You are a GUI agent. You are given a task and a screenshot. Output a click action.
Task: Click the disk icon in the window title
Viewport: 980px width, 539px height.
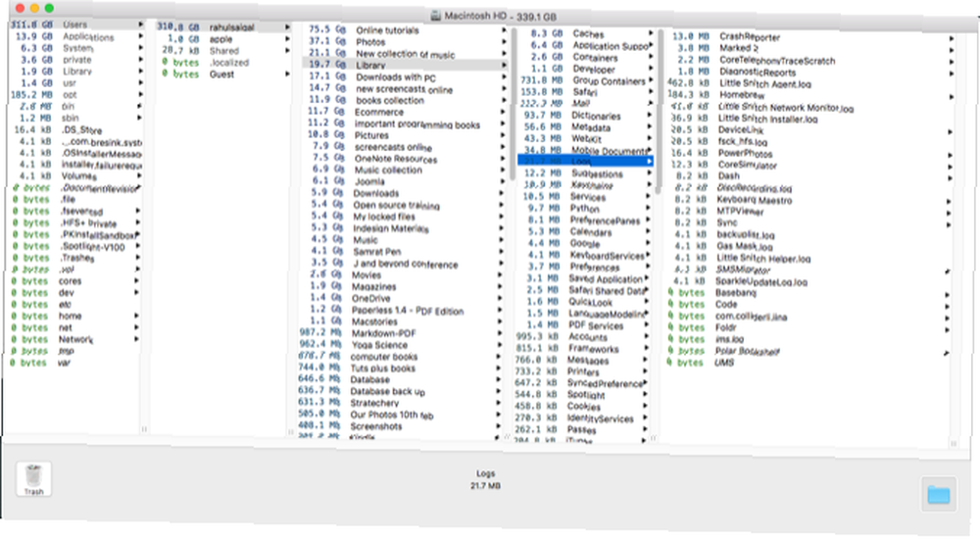click(x=436, y=16)
